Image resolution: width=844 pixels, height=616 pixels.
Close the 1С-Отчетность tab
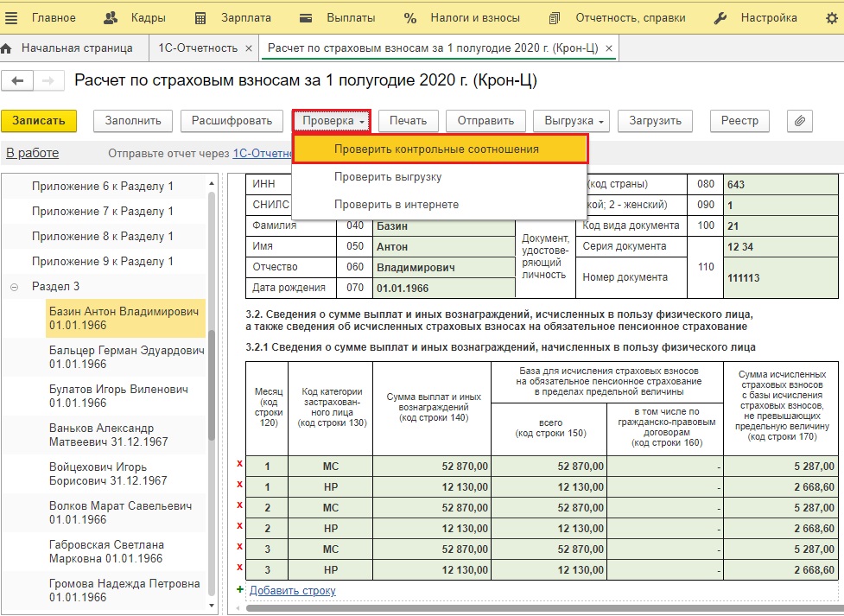[249, 48]
